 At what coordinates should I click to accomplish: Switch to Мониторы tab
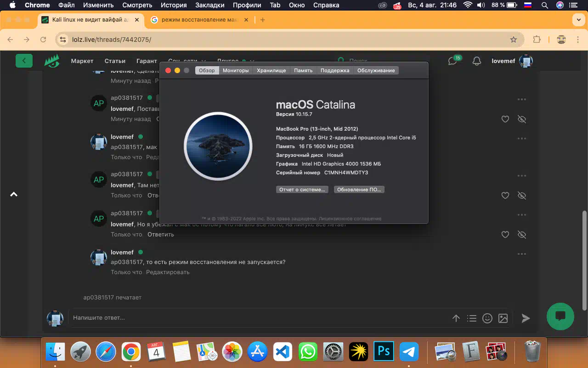[236, 70]
